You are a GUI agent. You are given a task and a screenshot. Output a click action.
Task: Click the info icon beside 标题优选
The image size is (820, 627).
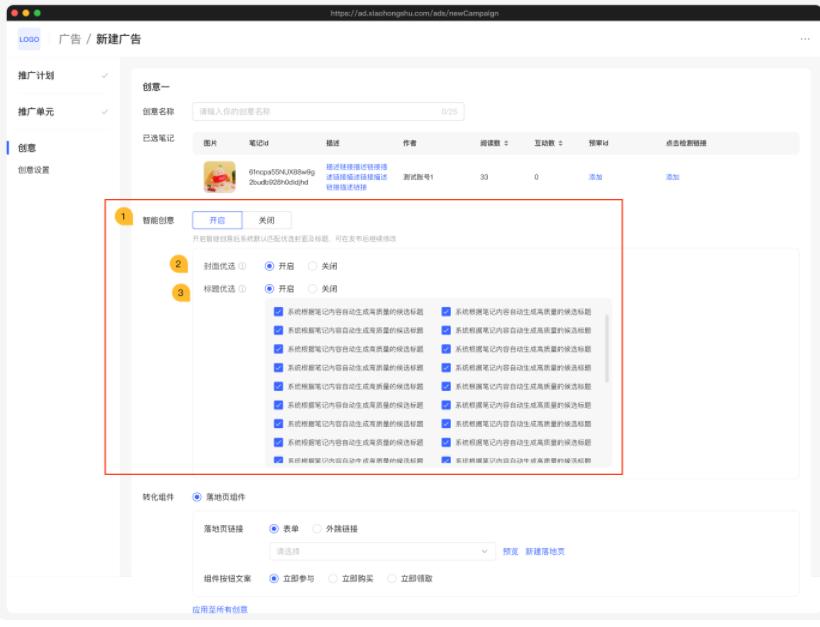pos(243,289)
